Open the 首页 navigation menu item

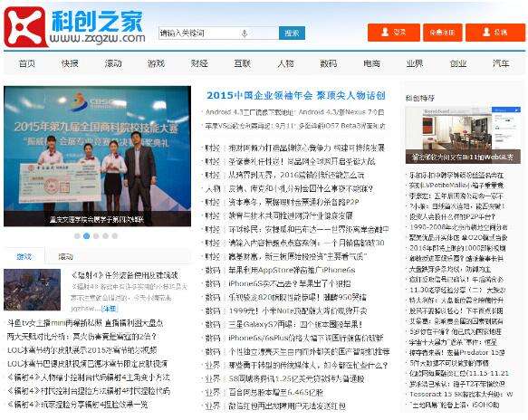(27, 63)
